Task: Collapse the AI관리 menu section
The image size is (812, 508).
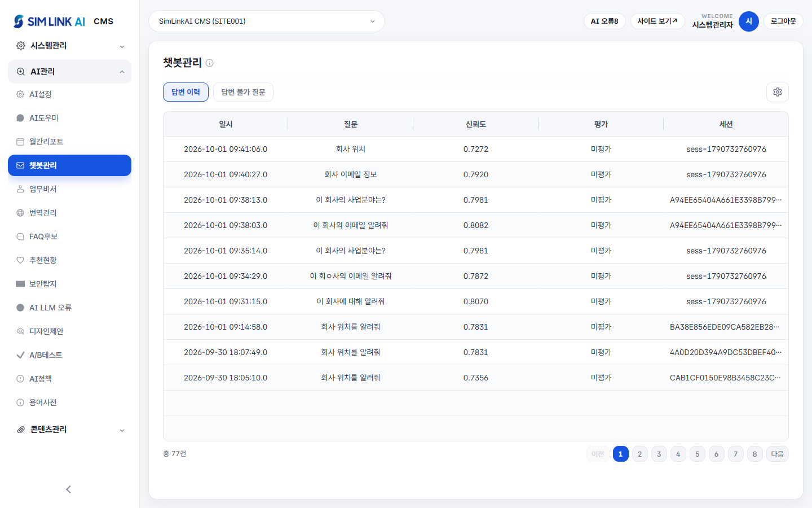Action: (69, 72)
